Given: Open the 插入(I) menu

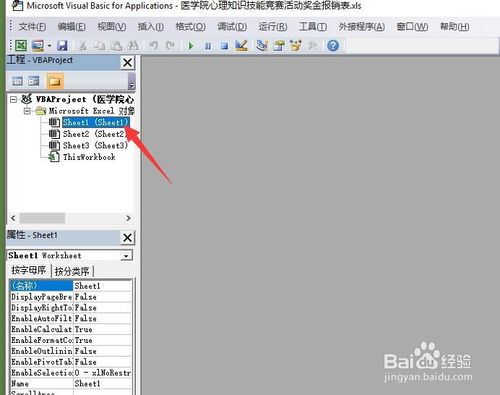Looking at the screenshot, I should 151,26.
